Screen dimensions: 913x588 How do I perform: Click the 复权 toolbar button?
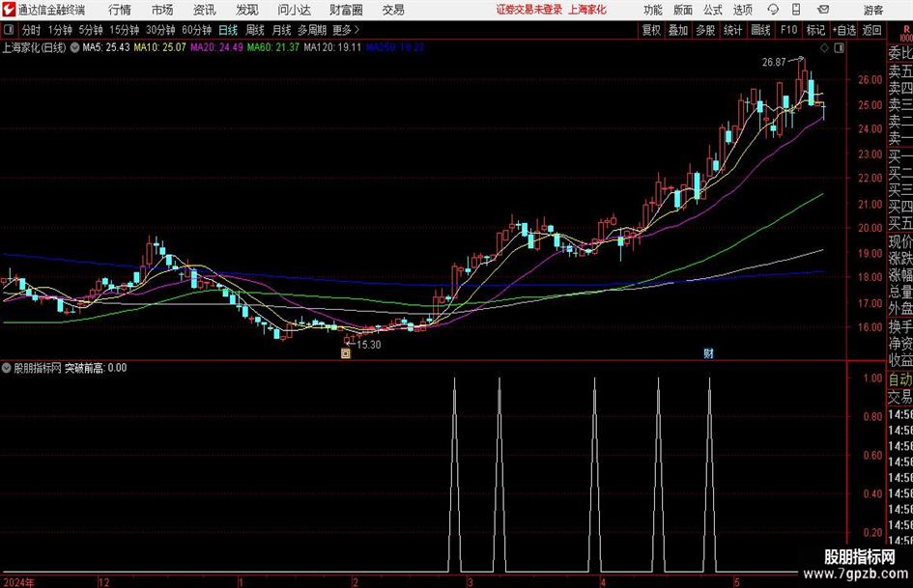pos(651,30)
